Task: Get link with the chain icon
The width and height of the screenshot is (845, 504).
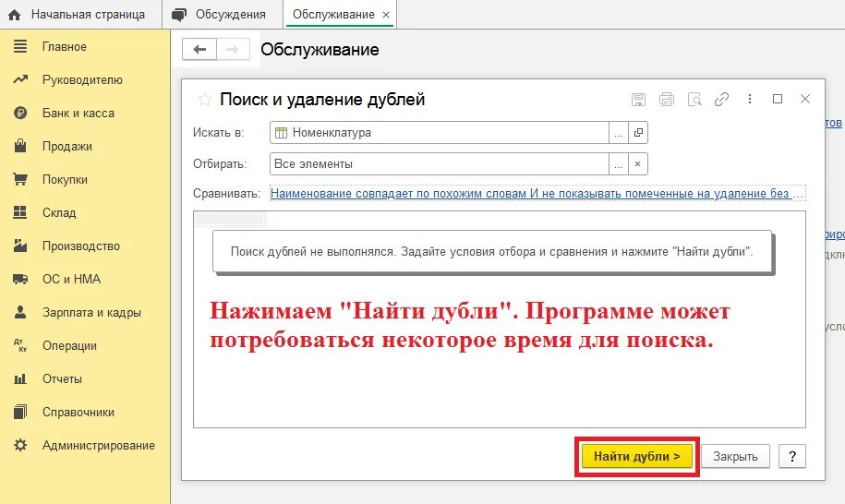Action: 721,99
